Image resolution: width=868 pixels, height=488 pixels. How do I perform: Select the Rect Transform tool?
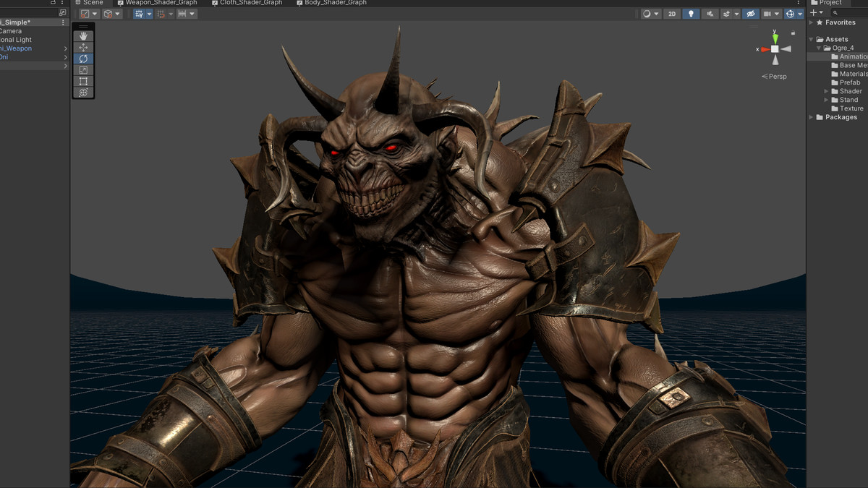[x=82, y=81]
